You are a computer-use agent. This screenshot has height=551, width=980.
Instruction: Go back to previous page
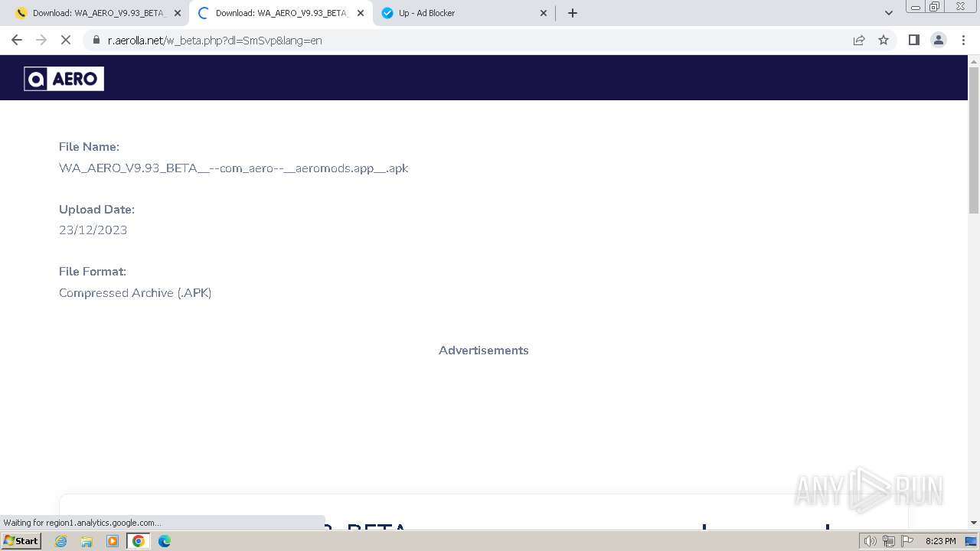point(17,40)
